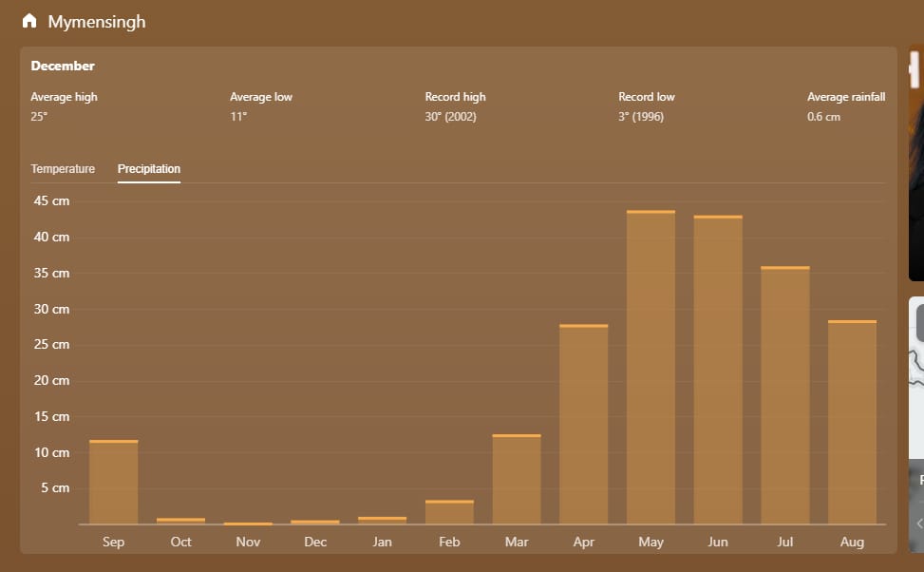Click the Dec label on the chart axis

pos(315,542)
